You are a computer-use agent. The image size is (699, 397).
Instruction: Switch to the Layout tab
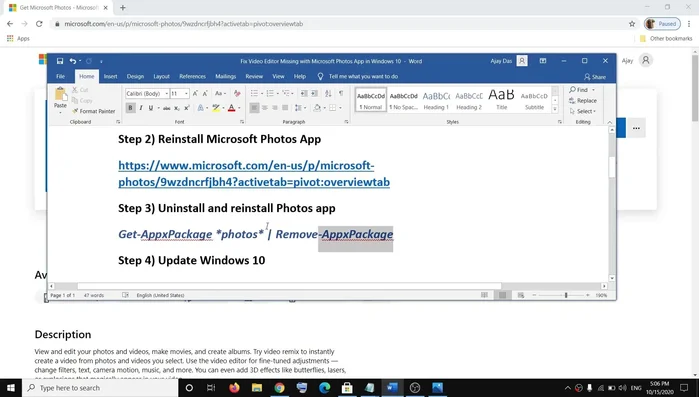point(161,76)
